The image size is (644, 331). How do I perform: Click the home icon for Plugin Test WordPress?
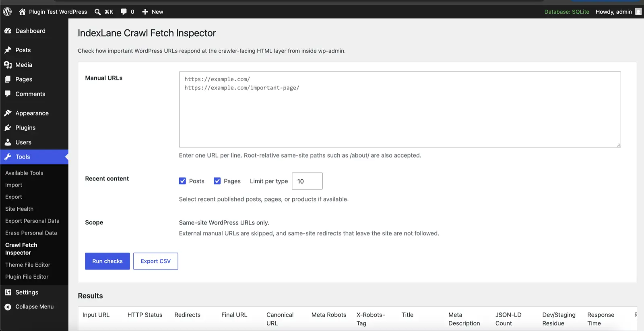(22, 12)
